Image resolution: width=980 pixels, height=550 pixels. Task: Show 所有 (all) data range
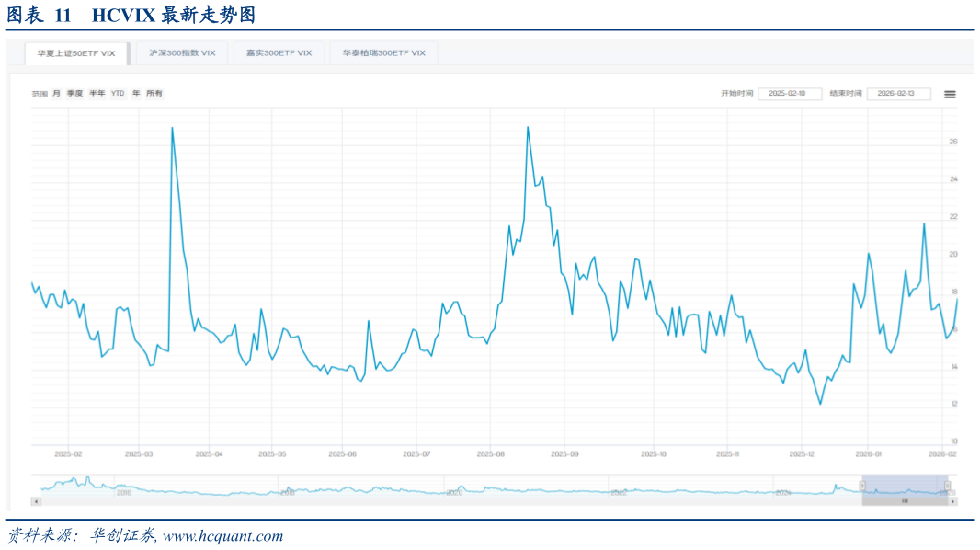(x=154, y=94)
